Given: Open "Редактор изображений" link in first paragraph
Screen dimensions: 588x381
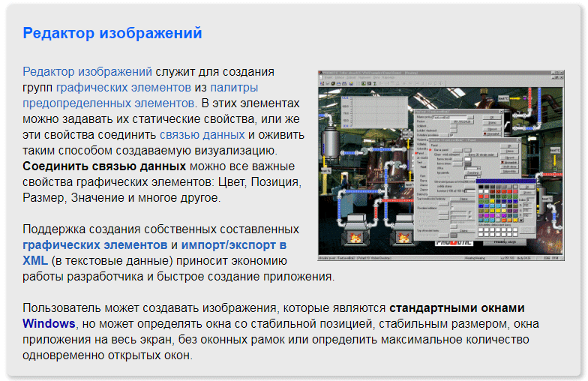Looking at the screenshot, I should [87, 72].
